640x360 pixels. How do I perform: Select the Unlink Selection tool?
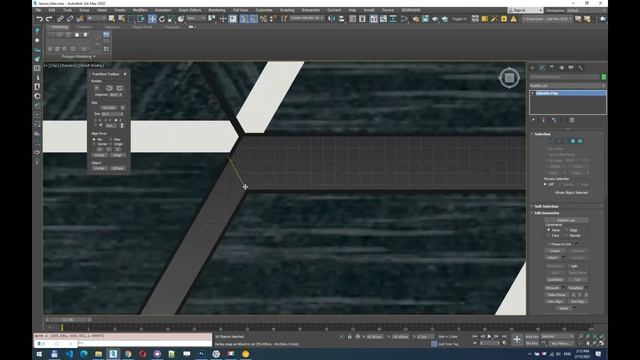[70, 19]
